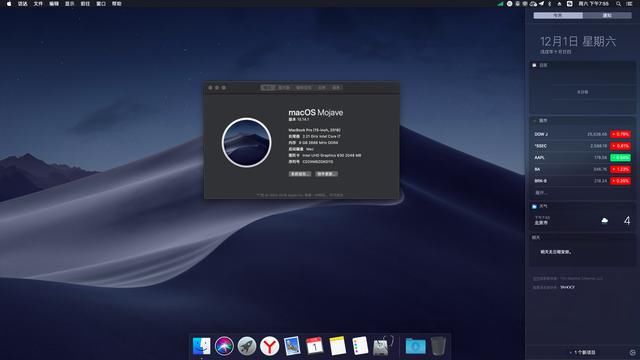
Task: Open Preview app icon in dock
Action: pyautogui.click(x=292, y=346)
